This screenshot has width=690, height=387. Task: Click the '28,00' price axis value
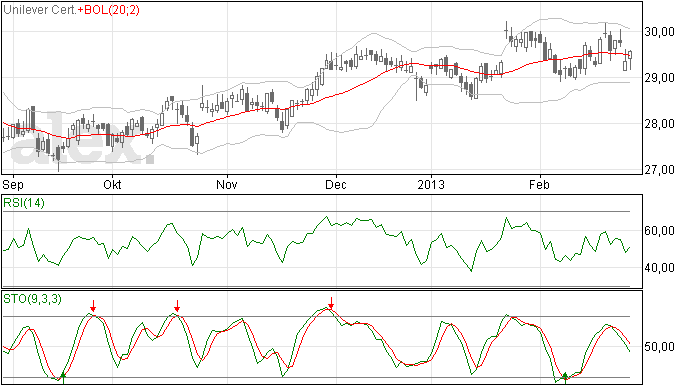coord(659,124)
